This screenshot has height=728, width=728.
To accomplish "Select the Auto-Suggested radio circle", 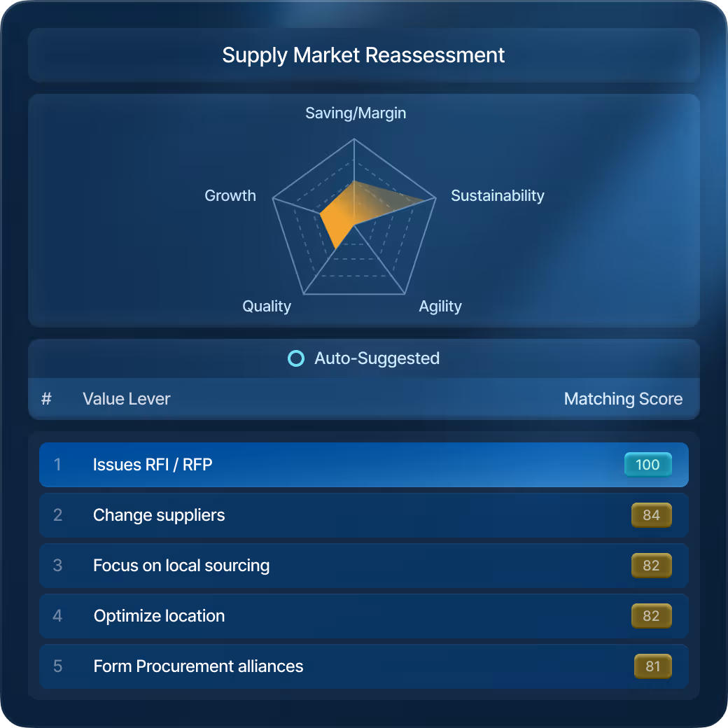I will coord(295,358).
